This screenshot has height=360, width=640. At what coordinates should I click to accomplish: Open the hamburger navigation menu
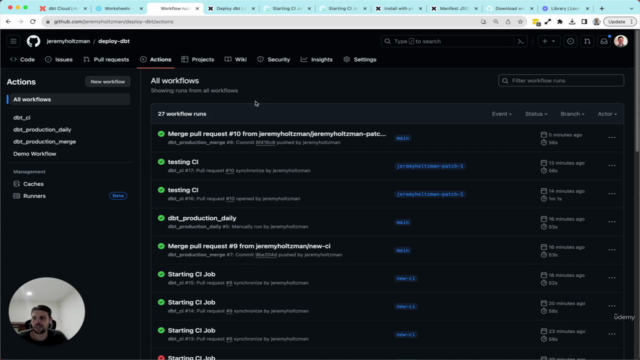13,41
